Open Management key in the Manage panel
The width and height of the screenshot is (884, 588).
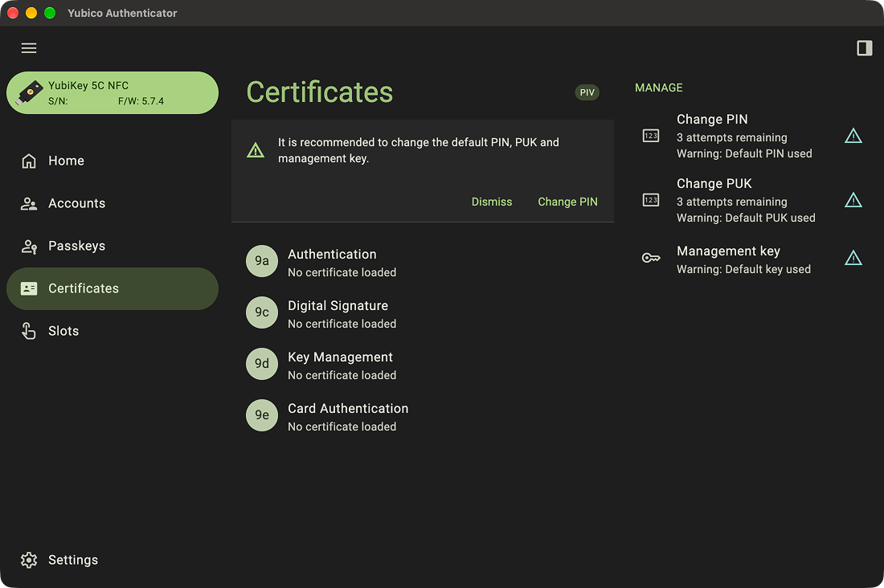click(752, 259)
